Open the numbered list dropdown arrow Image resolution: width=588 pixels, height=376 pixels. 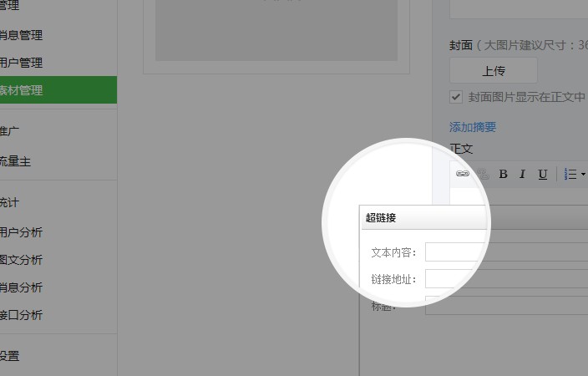coord(583,174)
